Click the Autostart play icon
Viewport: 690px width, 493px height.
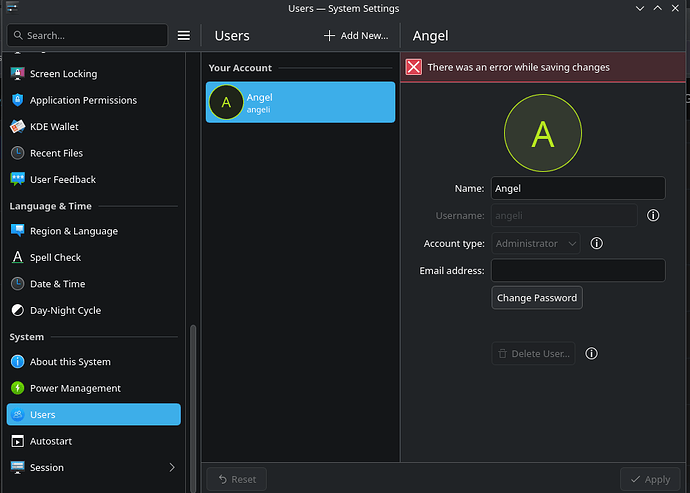(17, 441)
